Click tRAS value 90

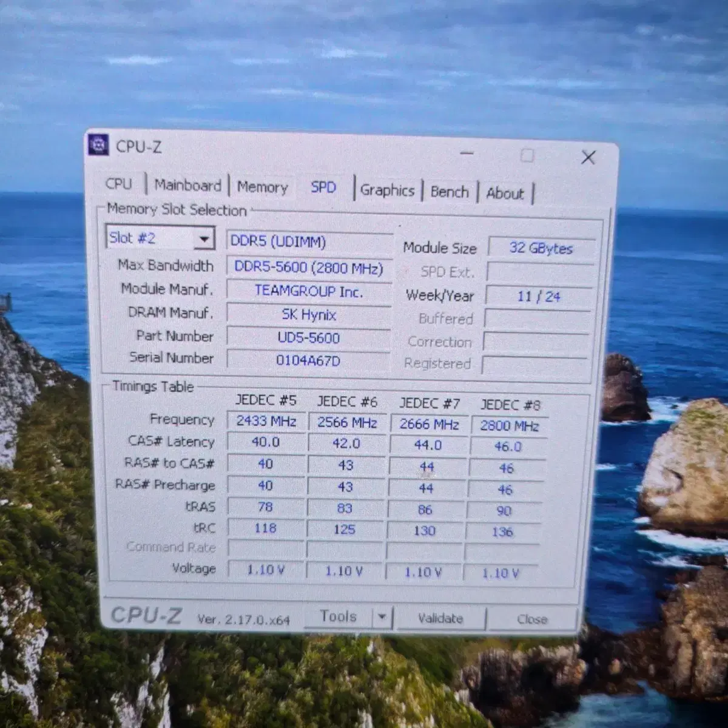(504, 511)
